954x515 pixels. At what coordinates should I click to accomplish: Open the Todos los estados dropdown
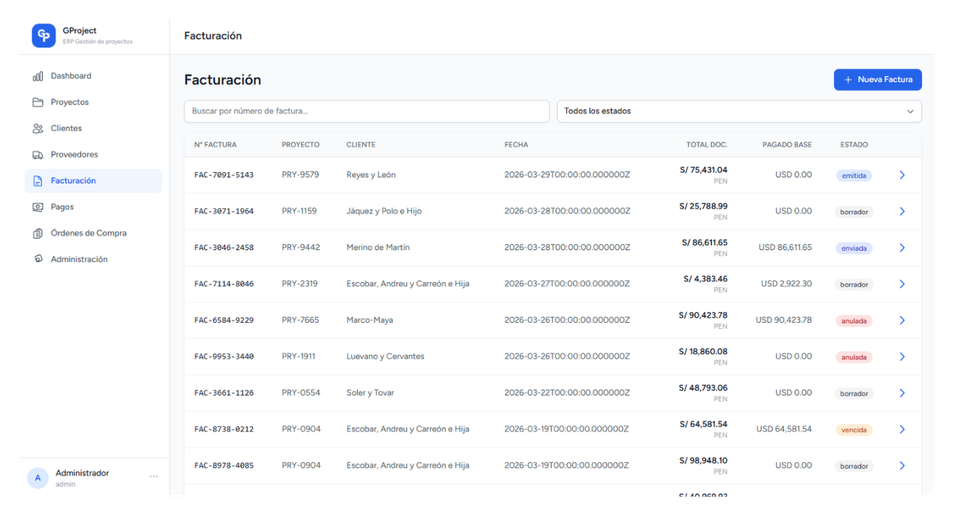tap(738, 111)
